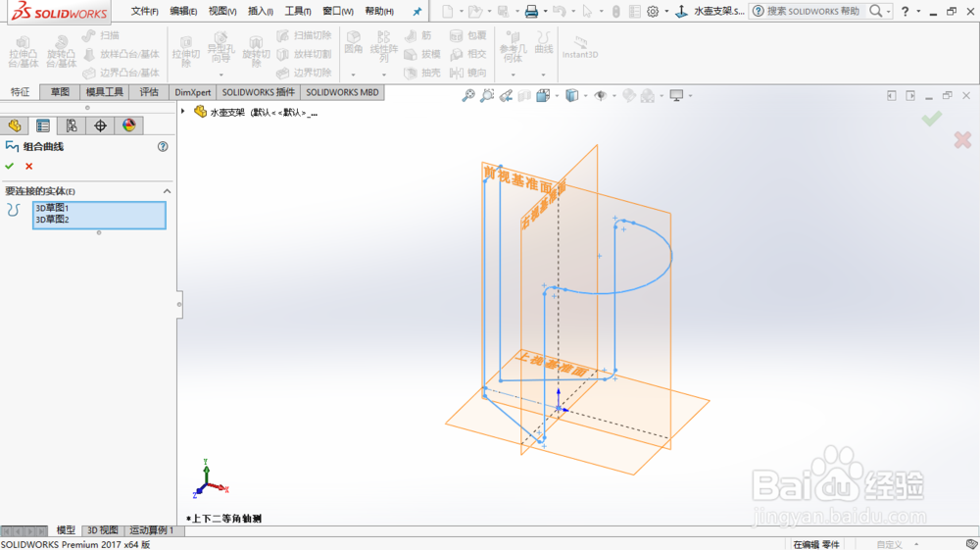
Task: Open the 窗口(W) menu
Action: pos(337,11)
